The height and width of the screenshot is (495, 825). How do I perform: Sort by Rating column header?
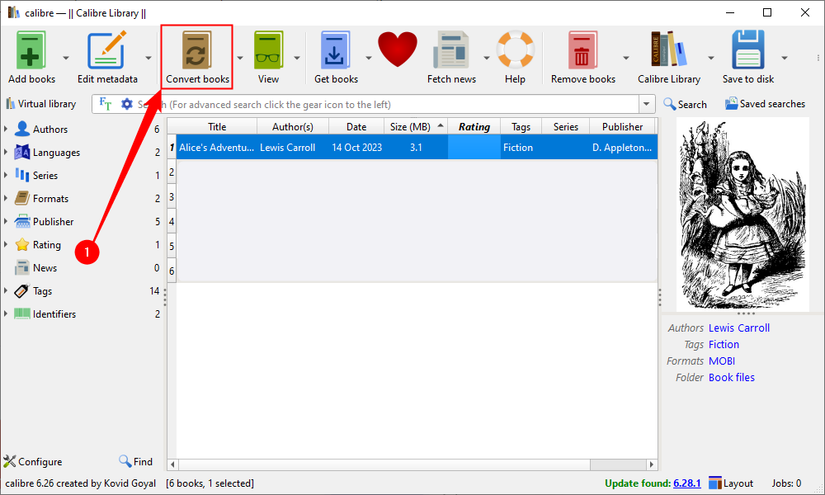[474, 127]
